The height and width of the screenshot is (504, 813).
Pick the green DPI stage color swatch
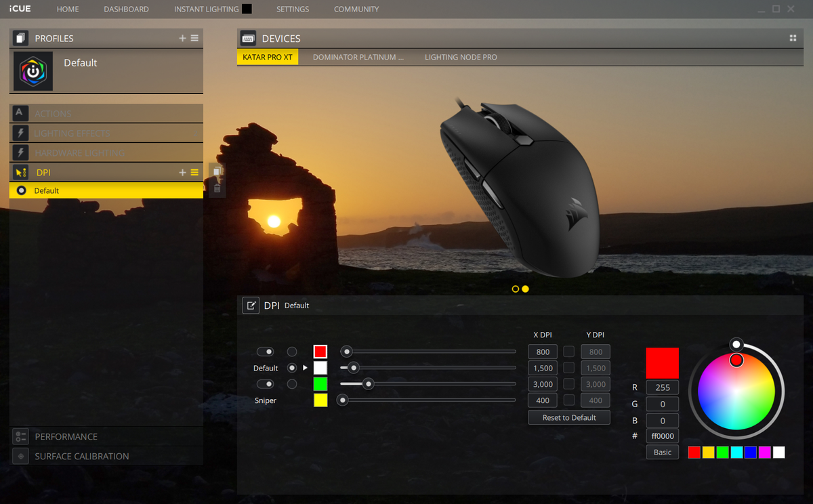[320, 384]
